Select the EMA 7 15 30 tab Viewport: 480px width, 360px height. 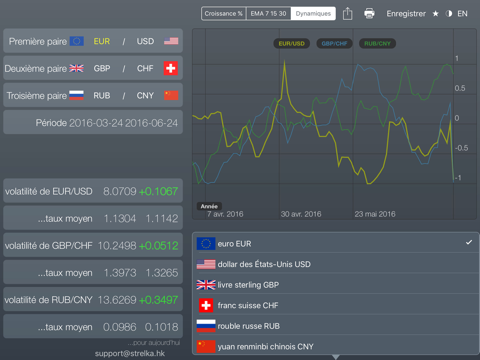click(268, 14)
